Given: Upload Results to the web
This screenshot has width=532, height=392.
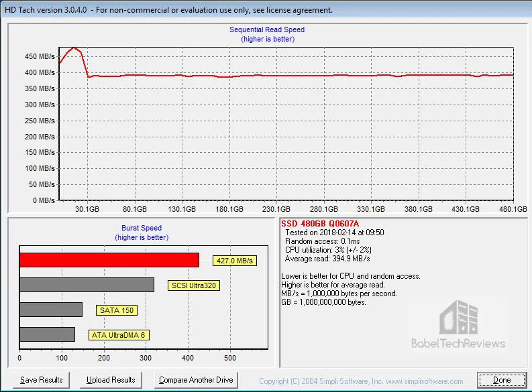Looking at the screenshot, I should pyautogui.click(x=111, y=380).
